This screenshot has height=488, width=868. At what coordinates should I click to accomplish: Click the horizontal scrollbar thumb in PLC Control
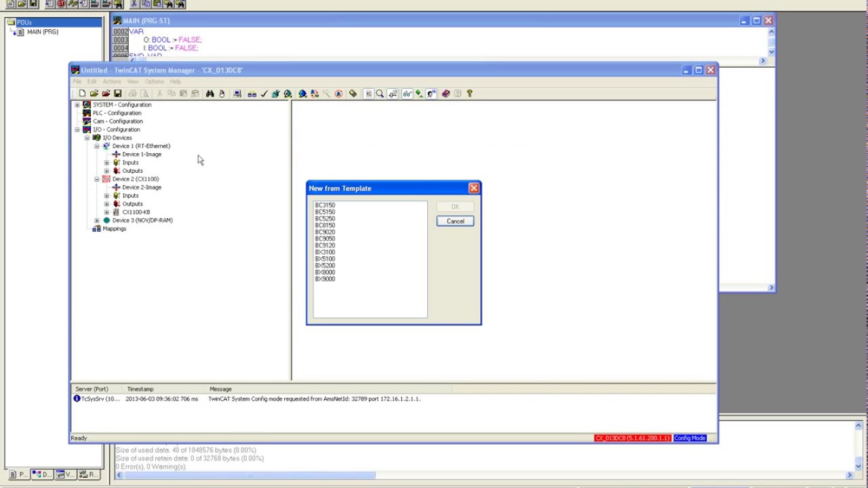point(250,475)
